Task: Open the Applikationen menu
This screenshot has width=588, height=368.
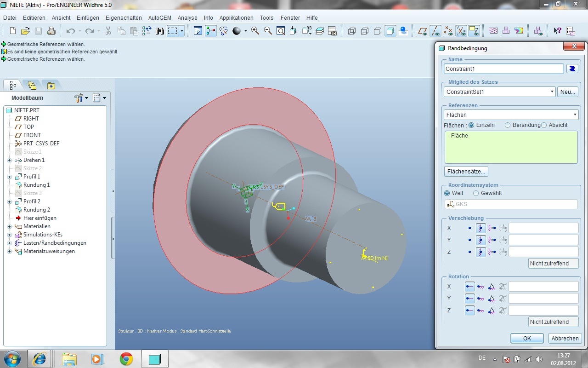Action: coord(236,18)
